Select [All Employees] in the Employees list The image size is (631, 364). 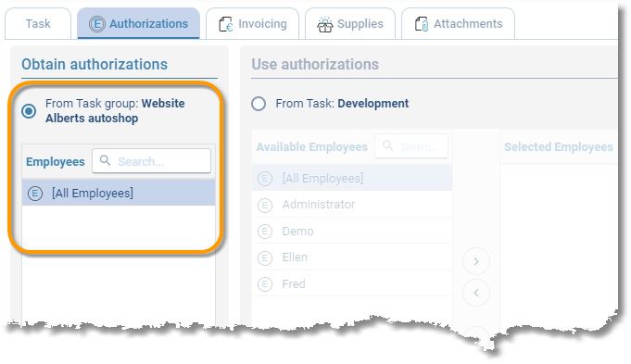click(x=119, y=193)
